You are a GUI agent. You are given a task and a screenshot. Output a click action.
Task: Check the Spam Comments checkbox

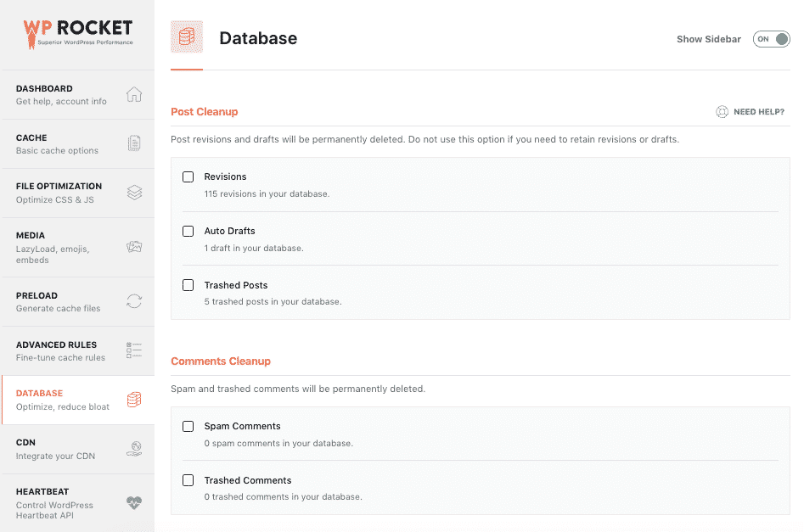[188, 426]
